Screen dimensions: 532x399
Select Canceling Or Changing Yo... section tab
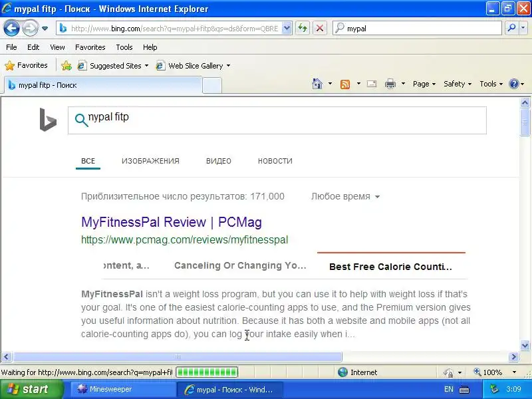(x=240, y=265)
